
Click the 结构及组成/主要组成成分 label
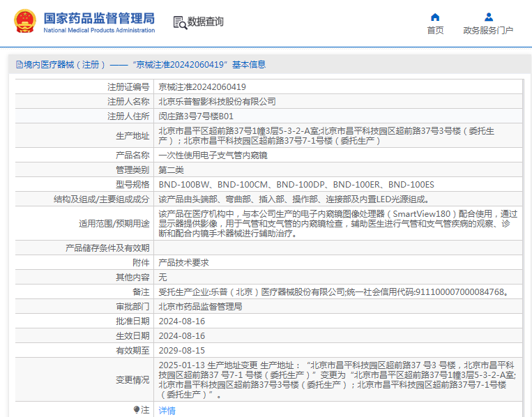tap(101, 199)
